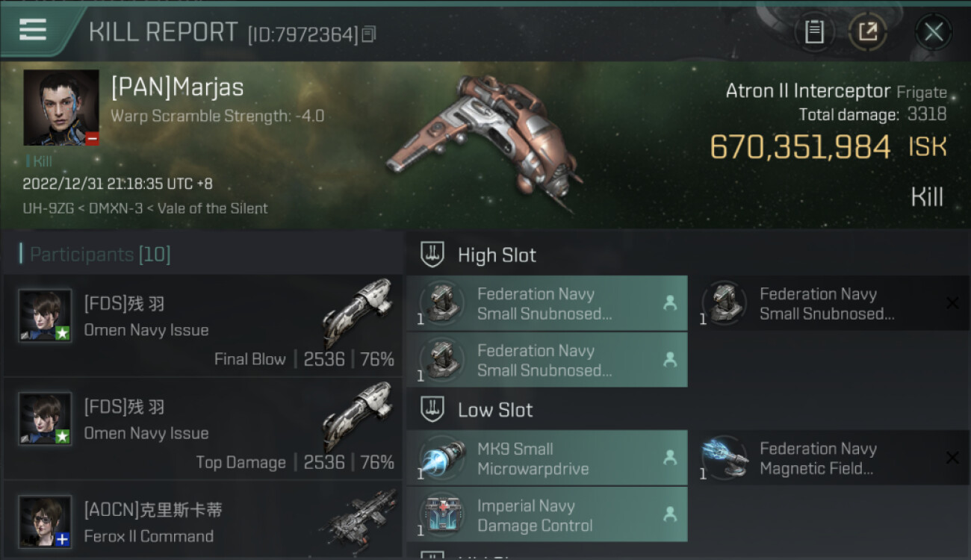Click the UH-9ZG system location link
Screen dimensions: 971x560
click(x=46, y=208)
